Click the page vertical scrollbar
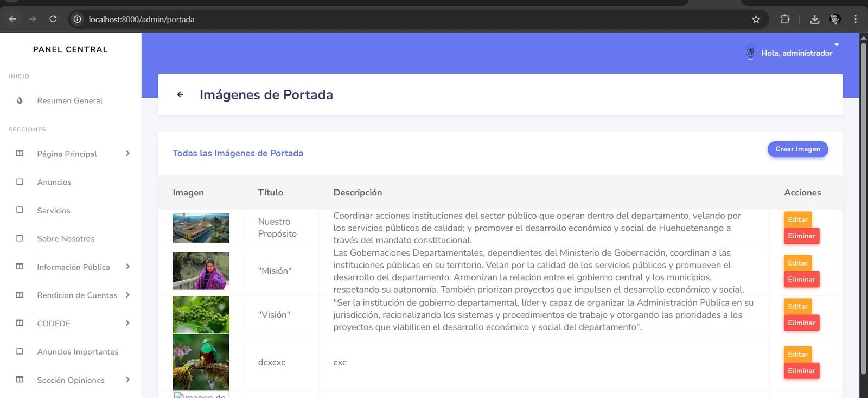 [x=863, y=206]
